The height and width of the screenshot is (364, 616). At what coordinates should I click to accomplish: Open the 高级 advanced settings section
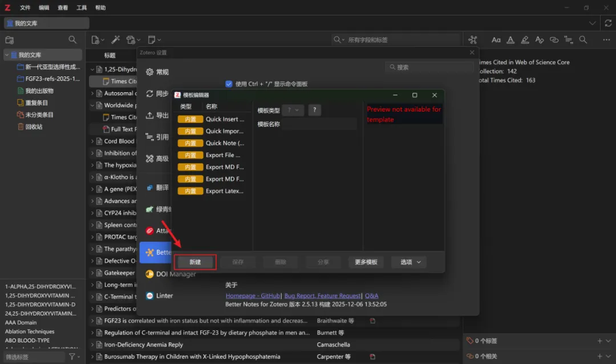coord(157,158)
